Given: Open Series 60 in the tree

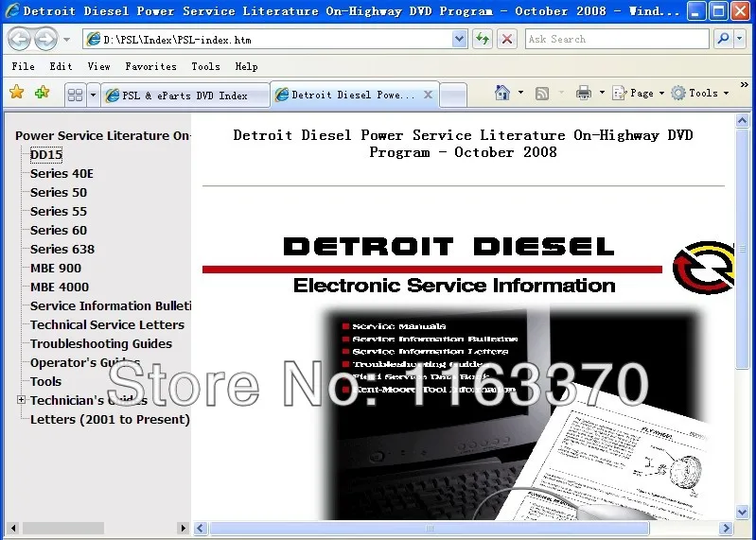Looking at the screenshot, I should click(x=59, y=230).
